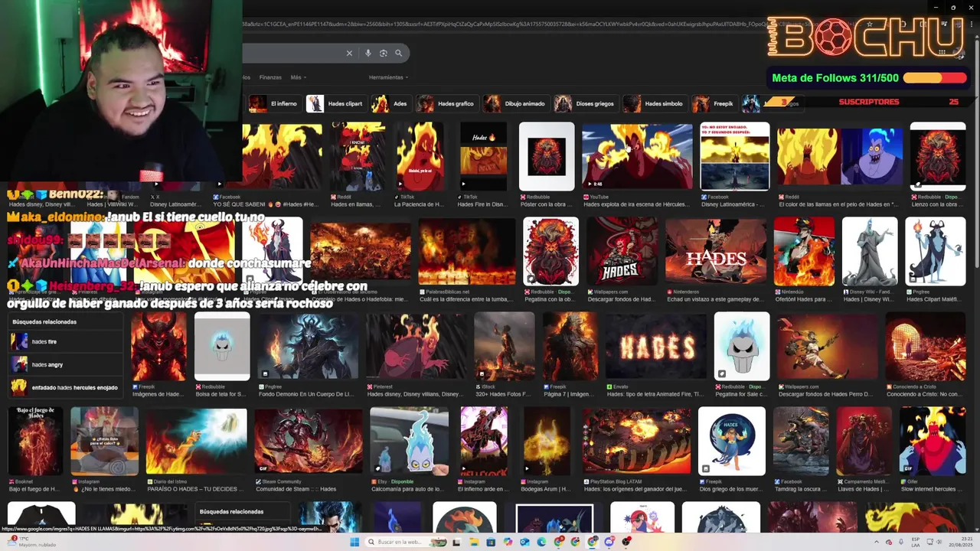Open Discord from the taskbar
This screenshot has height=551, width=980.
609,542
